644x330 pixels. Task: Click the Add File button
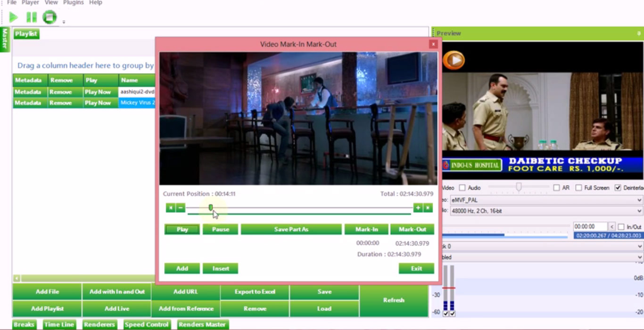tap(47, 292)
